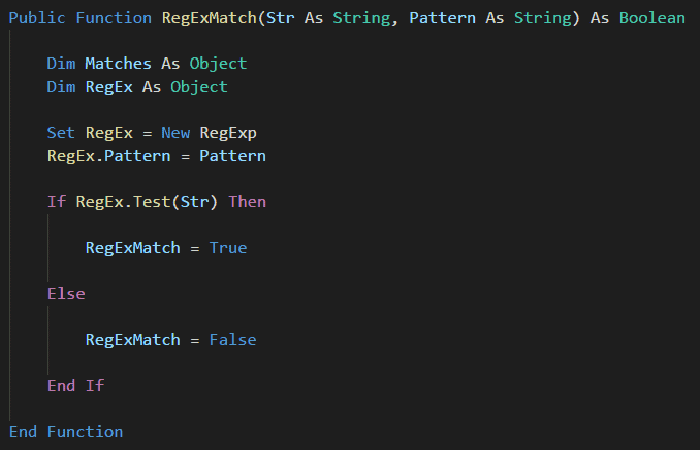Click RegEx.Pattern property text
This screenshot has height=450, width=700.
point(108,156)
